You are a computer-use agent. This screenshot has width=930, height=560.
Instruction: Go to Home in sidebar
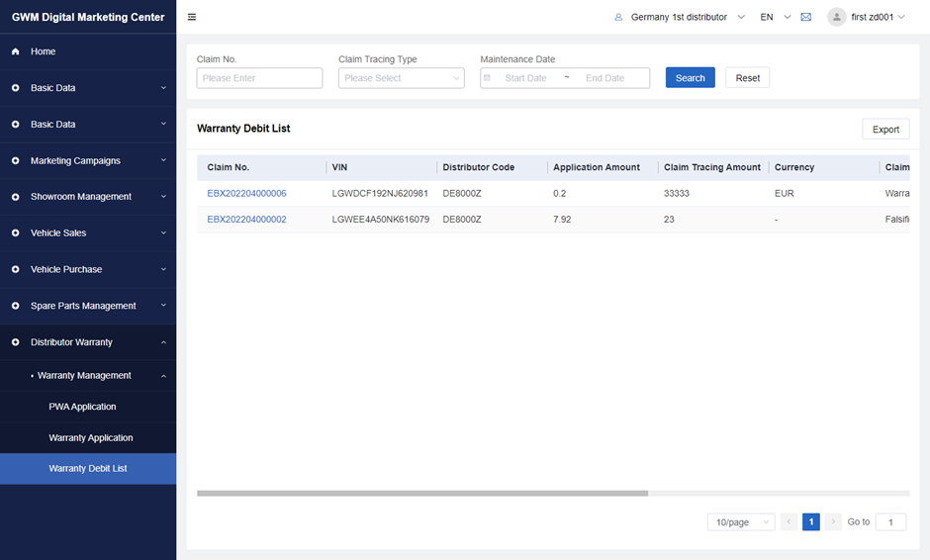[x=88, y=51]
